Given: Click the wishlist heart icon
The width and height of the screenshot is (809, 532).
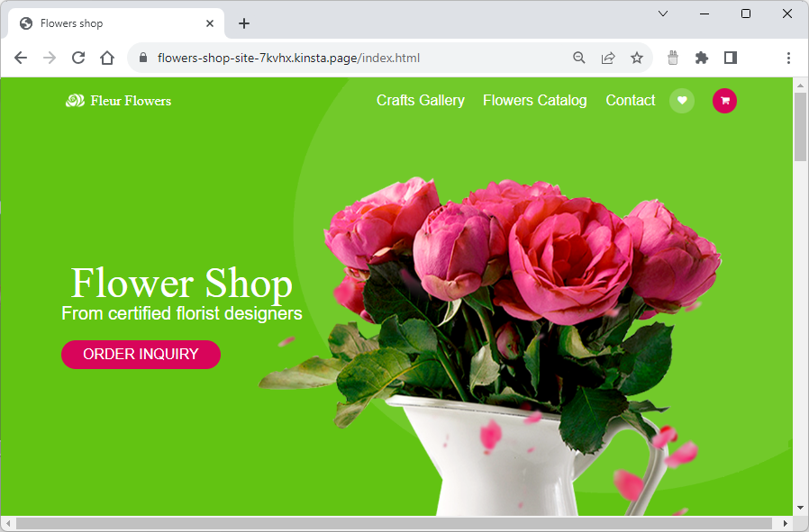Looking at the screenshot, I should [x=682, y=101].
